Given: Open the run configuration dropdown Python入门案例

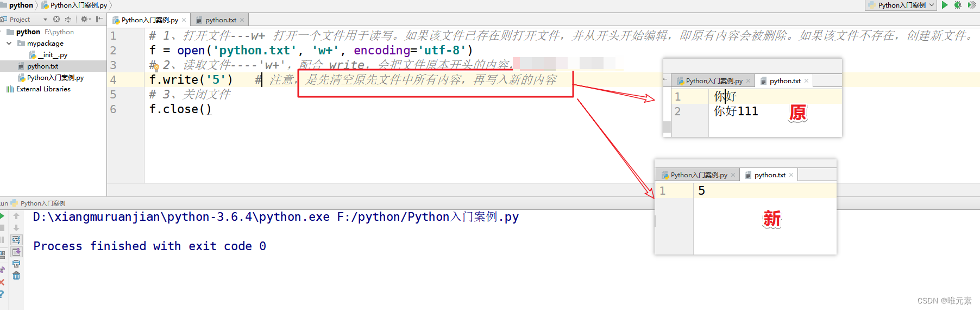Looking at the screenshot, I should 901,5.
